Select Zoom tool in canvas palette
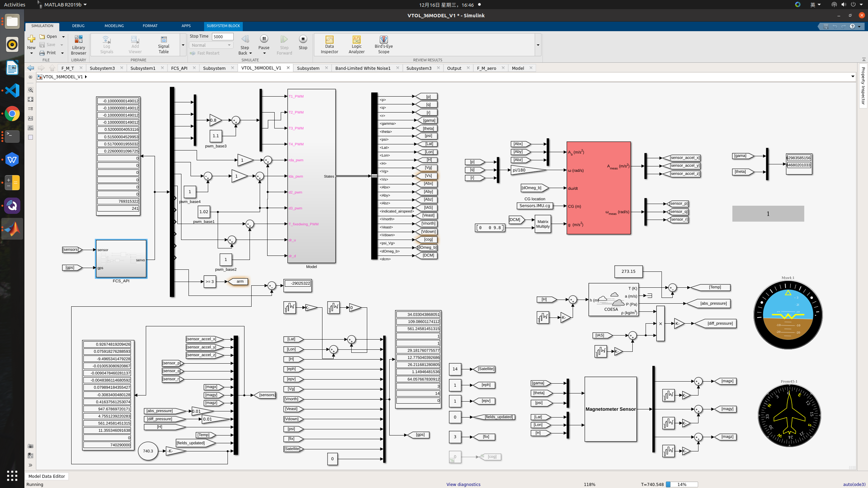 coord(31,90)
